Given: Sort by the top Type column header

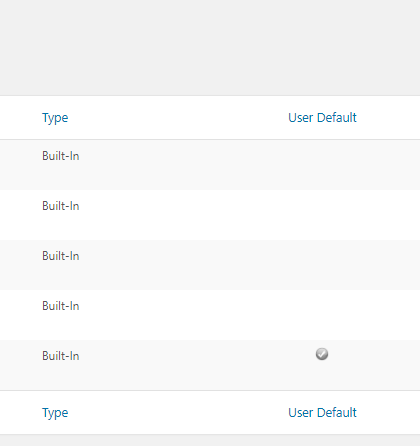Looking at the screenshot, I should click(55, 118).
